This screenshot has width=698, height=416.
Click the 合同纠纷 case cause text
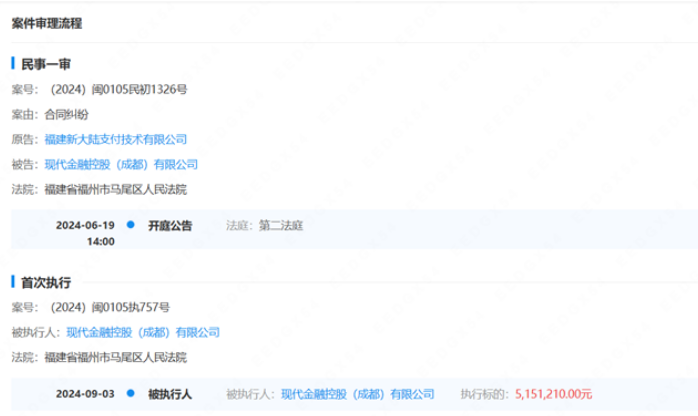pyautogui.click(x=67, y=114)
